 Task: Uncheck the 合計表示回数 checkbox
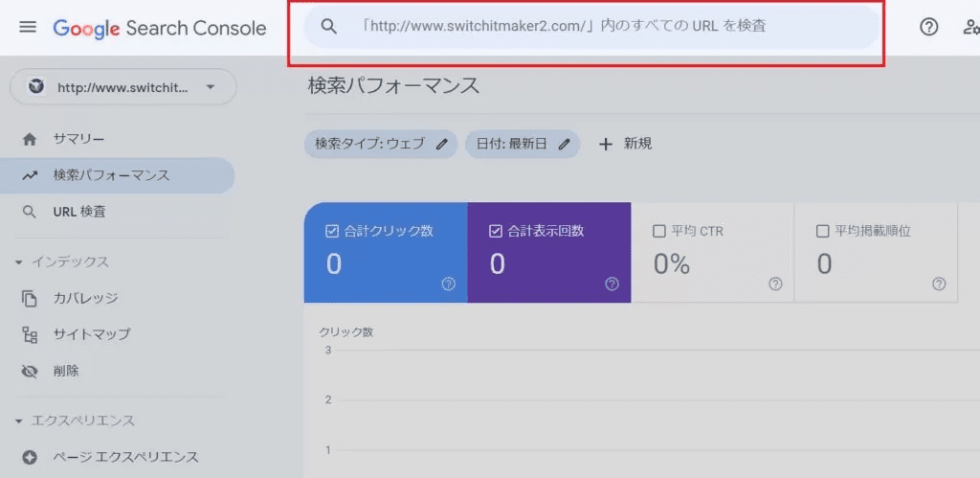(496, 231)
